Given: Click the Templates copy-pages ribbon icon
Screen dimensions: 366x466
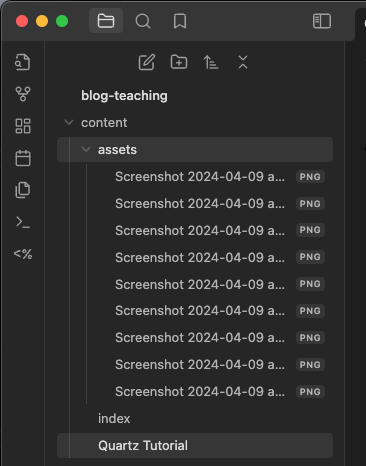Looking at the screenshot, I should [x=23, y=190].
